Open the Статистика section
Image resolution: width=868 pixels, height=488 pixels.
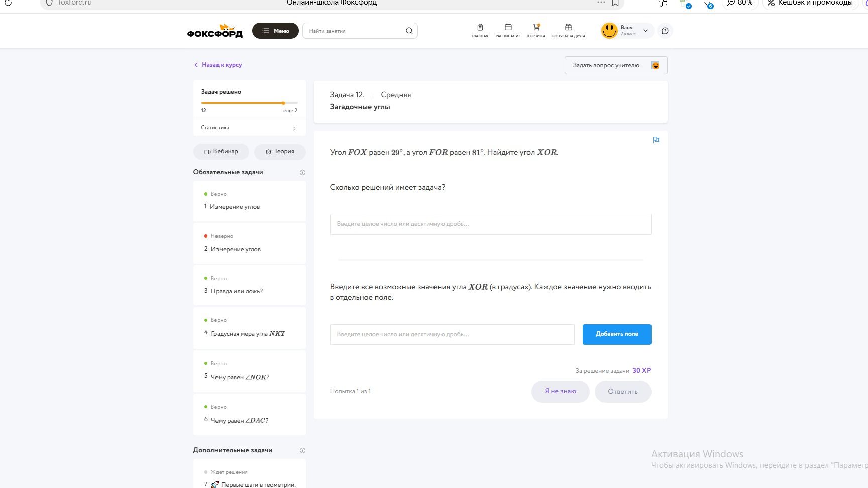click(249, 128)
